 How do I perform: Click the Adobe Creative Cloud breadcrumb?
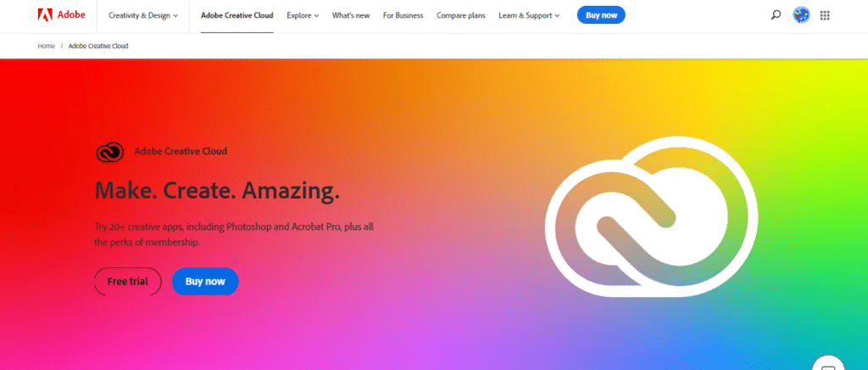point(98,46)
